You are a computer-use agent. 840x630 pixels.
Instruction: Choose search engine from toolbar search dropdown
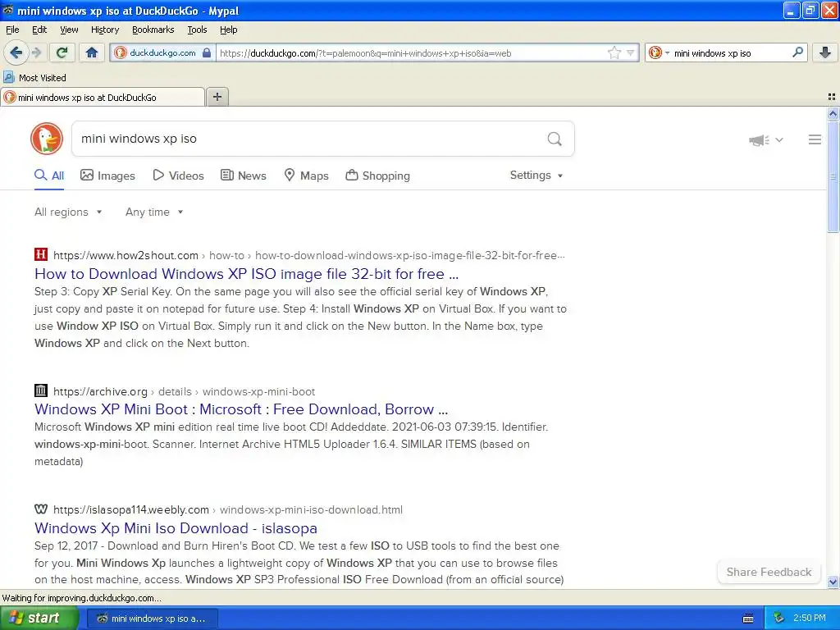659,53
